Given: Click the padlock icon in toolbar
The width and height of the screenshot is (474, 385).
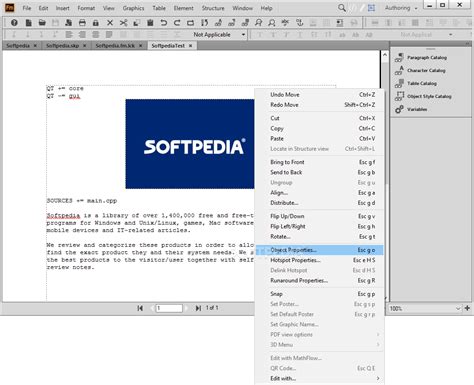Looking at the screenshot, I should [x=96, y=23].
